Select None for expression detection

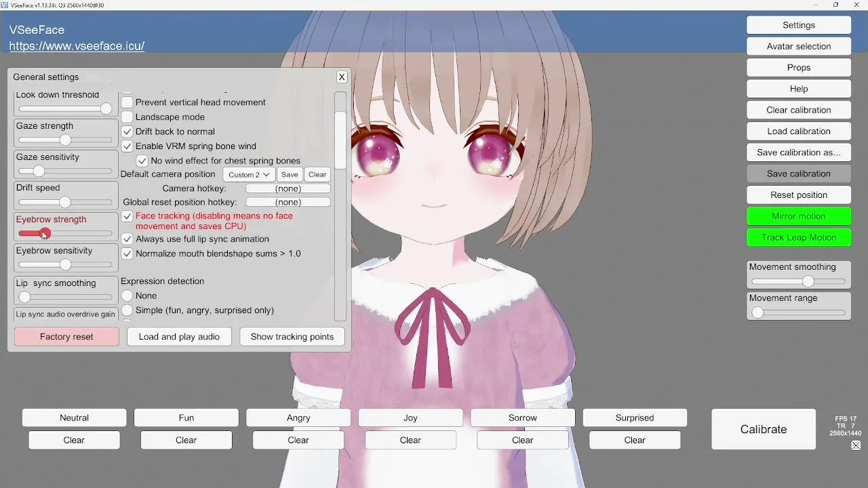point(127,296)
